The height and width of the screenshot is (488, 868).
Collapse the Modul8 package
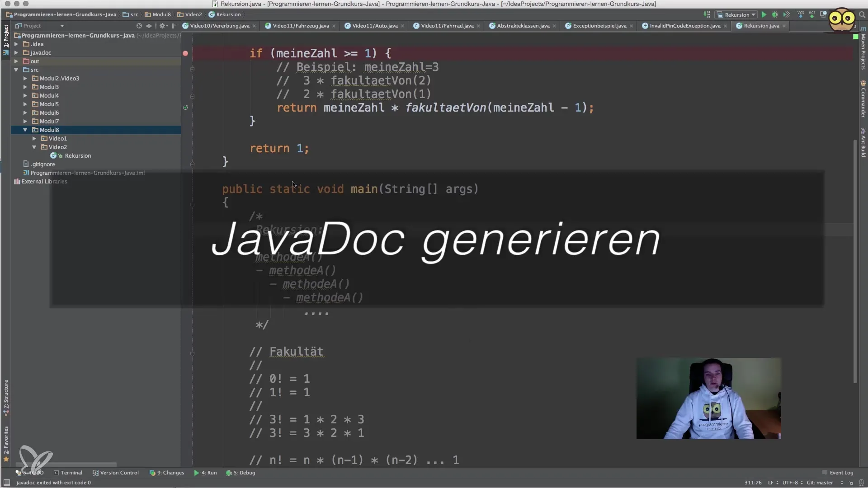25,130
